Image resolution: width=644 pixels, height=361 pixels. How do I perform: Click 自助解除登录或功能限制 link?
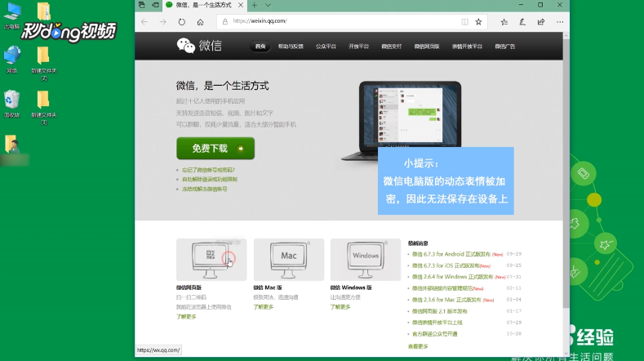point(210,179)
